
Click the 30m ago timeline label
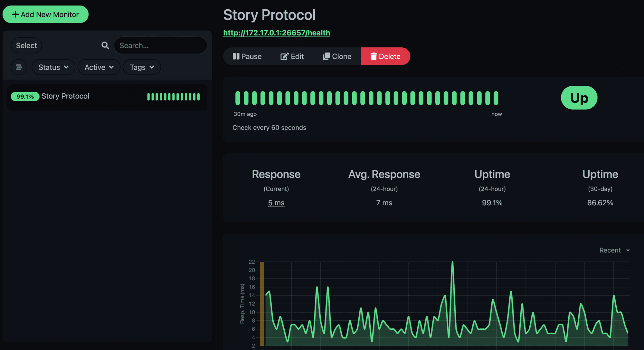point(245,114)
